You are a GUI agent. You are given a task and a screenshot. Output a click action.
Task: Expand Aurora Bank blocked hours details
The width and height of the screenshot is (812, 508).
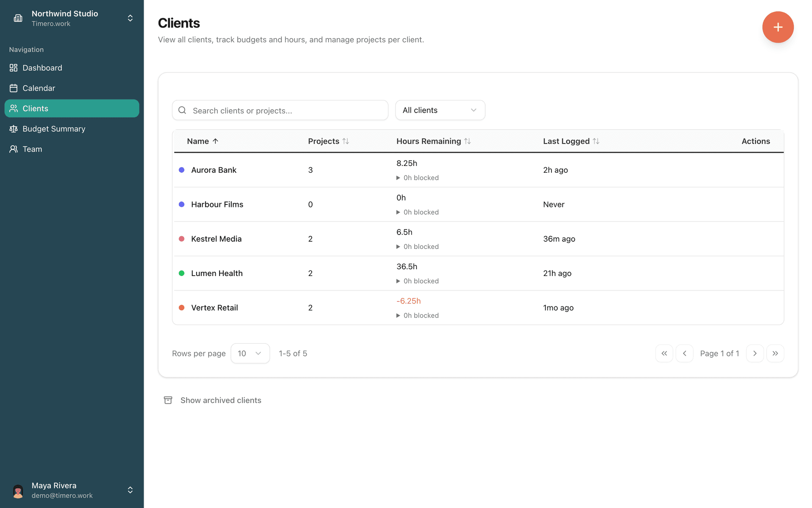pyautogui.click(x=398, y=178)
